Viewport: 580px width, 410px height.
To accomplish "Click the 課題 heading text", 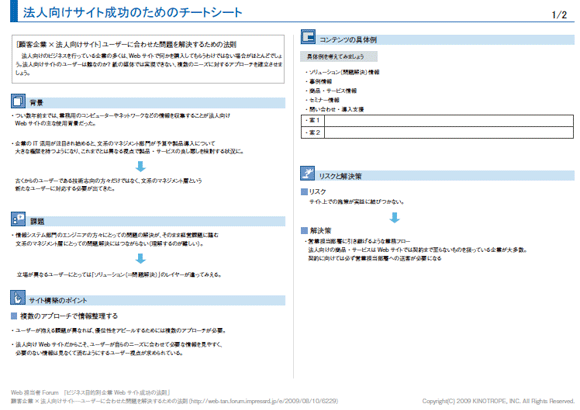I will click(x=37, y=221).
